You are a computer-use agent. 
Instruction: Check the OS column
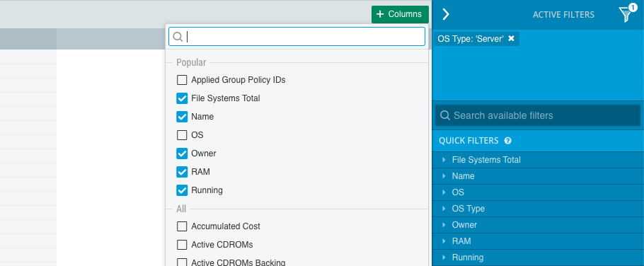pyautogui.click(x=182, y=134)
